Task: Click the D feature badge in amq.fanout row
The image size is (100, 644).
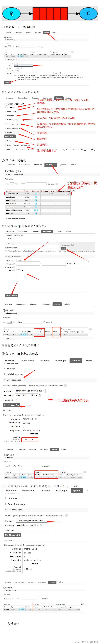Action: (x=36, y=200)
